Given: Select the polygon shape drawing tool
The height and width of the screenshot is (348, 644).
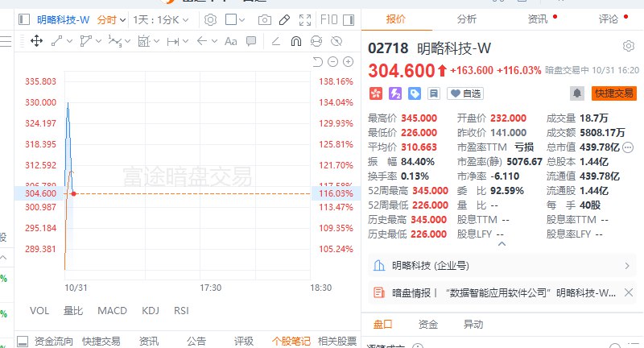Looking at the screenshot, I should tap(86, 41).
